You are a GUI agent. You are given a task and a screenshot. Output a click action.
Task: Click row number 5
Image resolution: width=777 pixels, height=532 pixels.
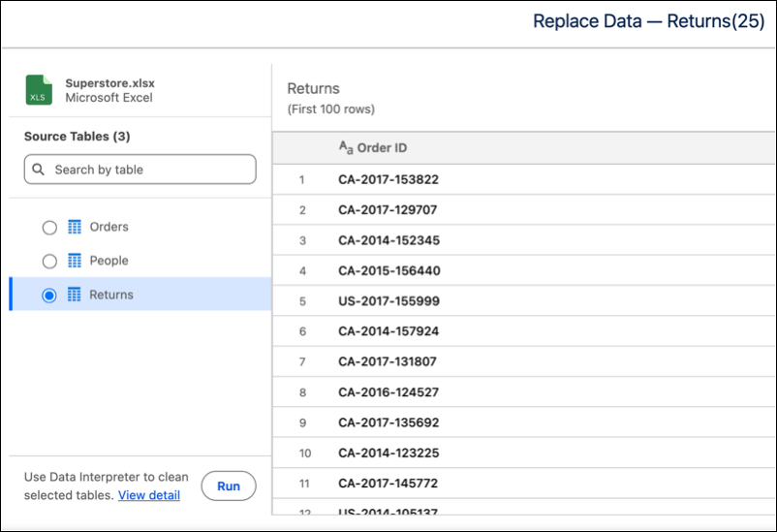[x=302, y=301]
